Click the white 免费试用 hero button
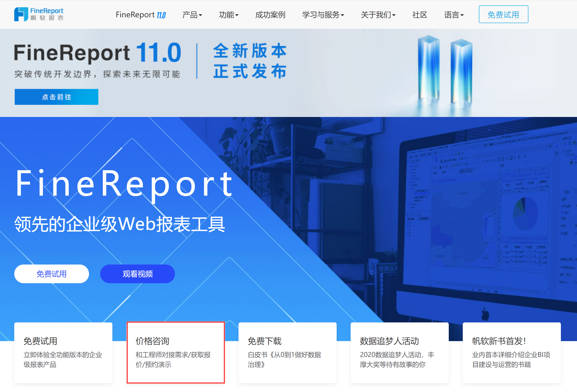 pos(51,274)
